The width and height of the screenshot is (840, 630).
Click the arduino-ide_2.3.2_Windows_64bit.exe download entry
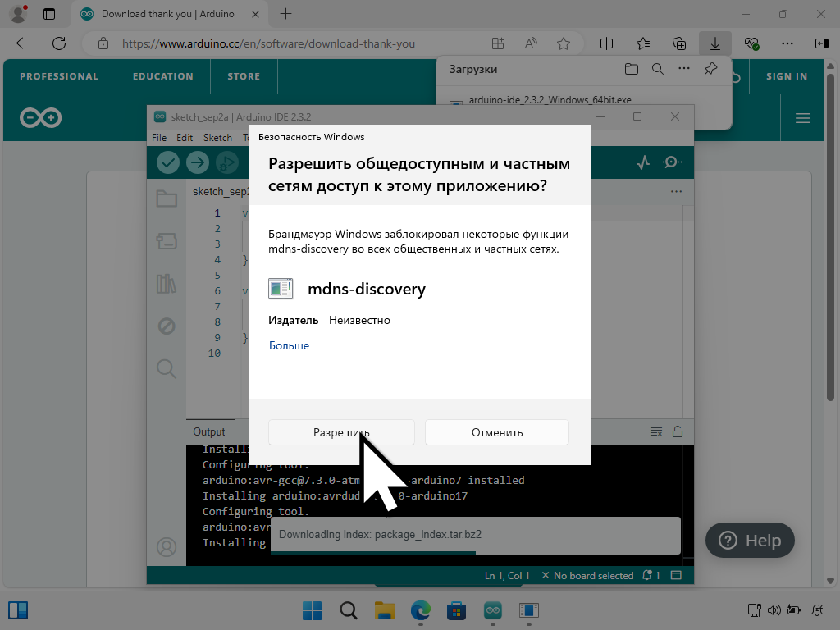point(550,100)
